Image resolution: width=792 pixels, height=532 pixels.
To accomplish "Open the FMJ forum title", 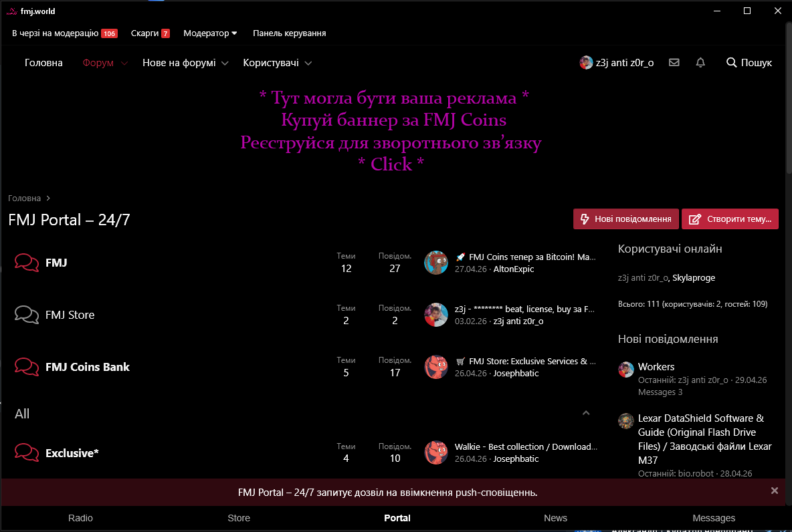I will click(56, 263).
